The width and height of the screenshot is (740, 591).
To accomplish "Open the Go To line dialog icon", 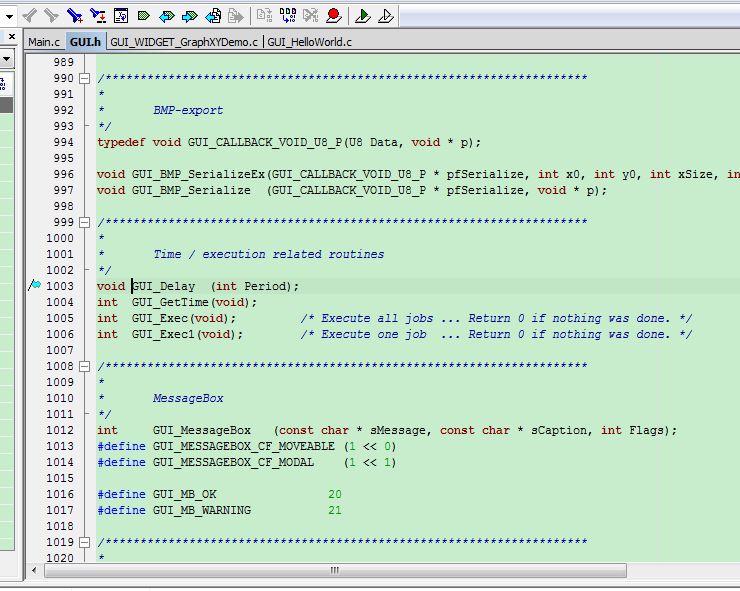I will pyautogui.click(x=121, y=16).
